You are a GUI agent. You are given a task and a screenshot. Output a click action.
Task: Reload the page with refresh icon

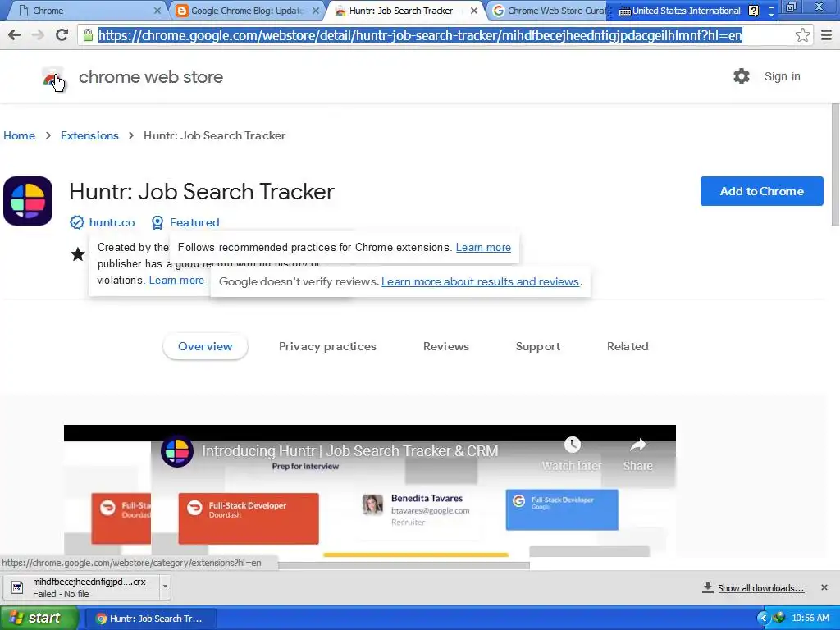click(x=62, y=35)
